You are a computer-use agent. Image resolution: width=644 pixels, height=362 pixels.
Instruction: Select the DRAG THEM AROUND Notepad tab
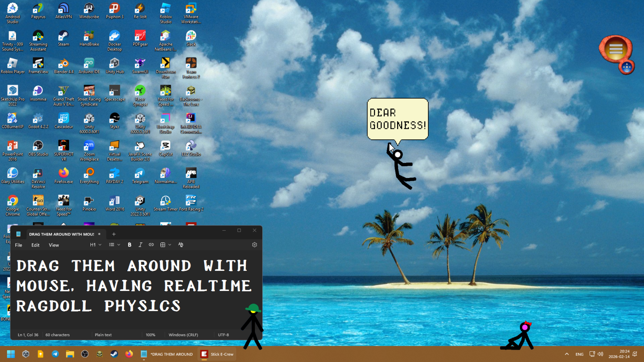[x=61, y=234]
